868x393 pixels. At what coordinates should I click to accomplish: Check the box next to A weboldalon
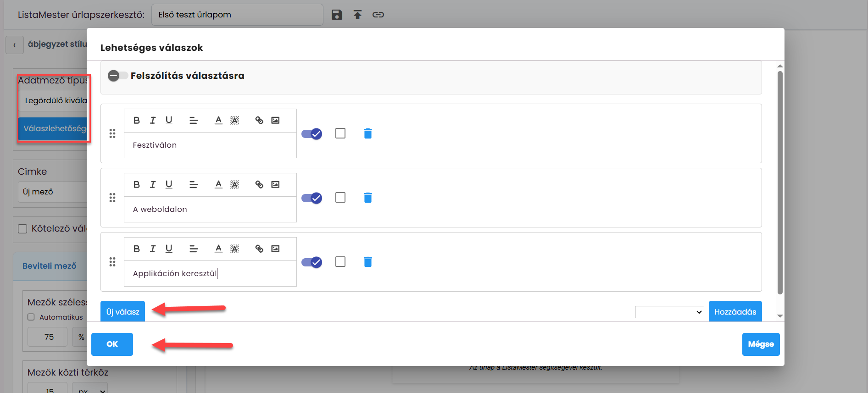click(x=340, y=198)
